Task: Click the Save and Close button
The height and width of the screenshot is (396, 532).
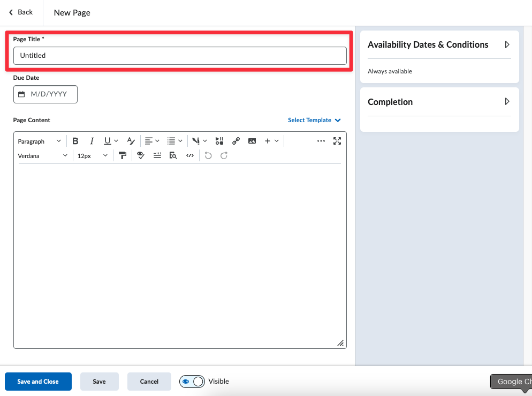Action: pos(38,382)
